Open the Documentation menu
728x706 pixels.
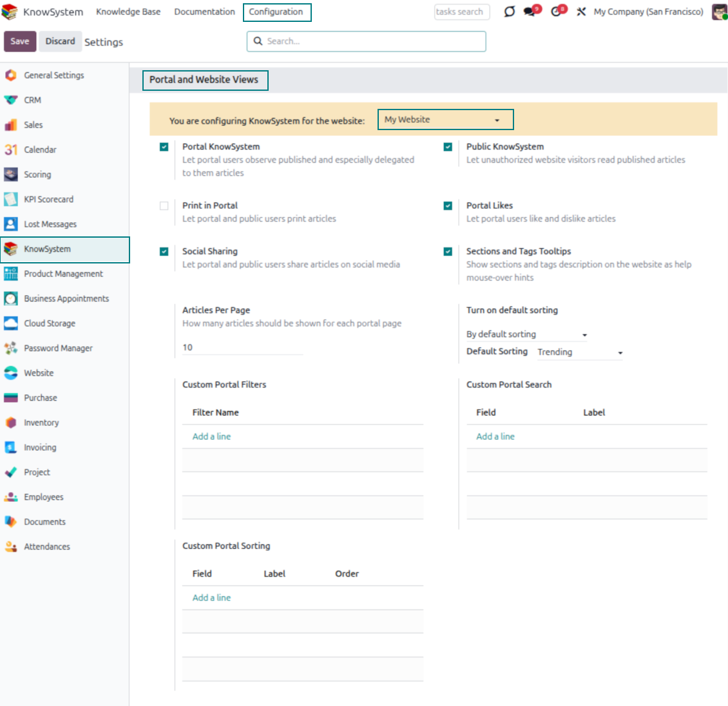[204, 12]
